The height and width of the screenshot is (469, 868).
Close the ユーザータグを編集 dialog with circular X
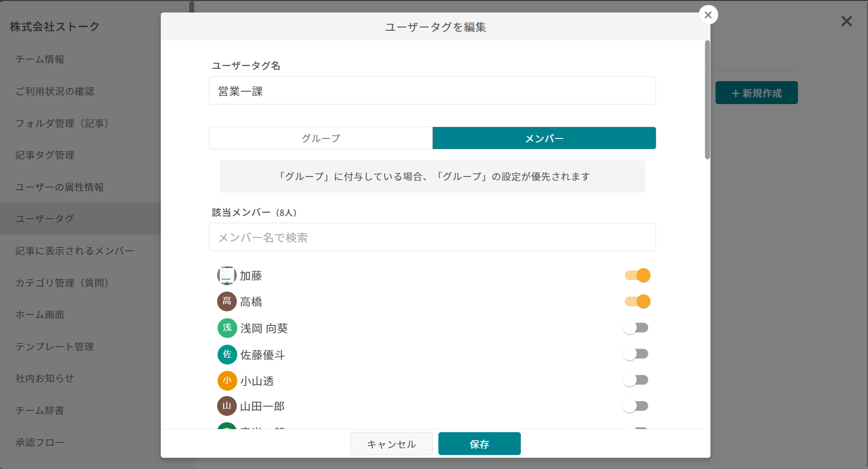(708, 15)
